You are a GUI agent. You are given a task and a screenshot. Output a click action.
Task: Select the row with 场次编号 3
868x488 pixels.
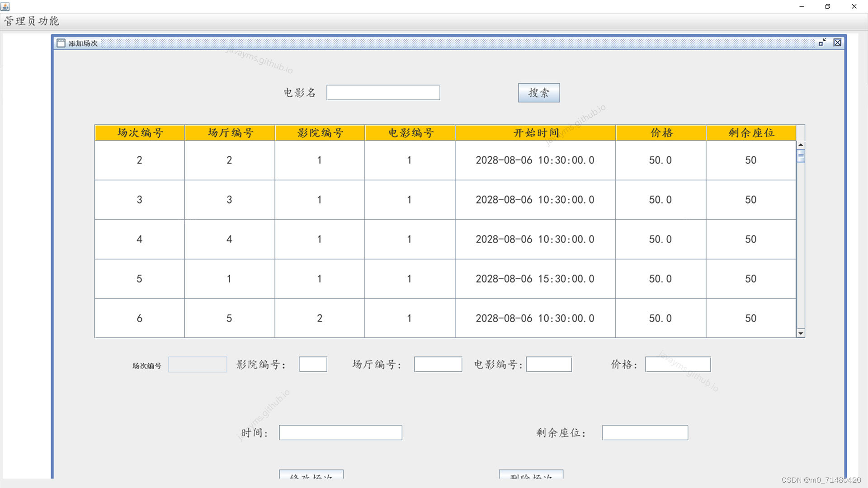[445, 200]
